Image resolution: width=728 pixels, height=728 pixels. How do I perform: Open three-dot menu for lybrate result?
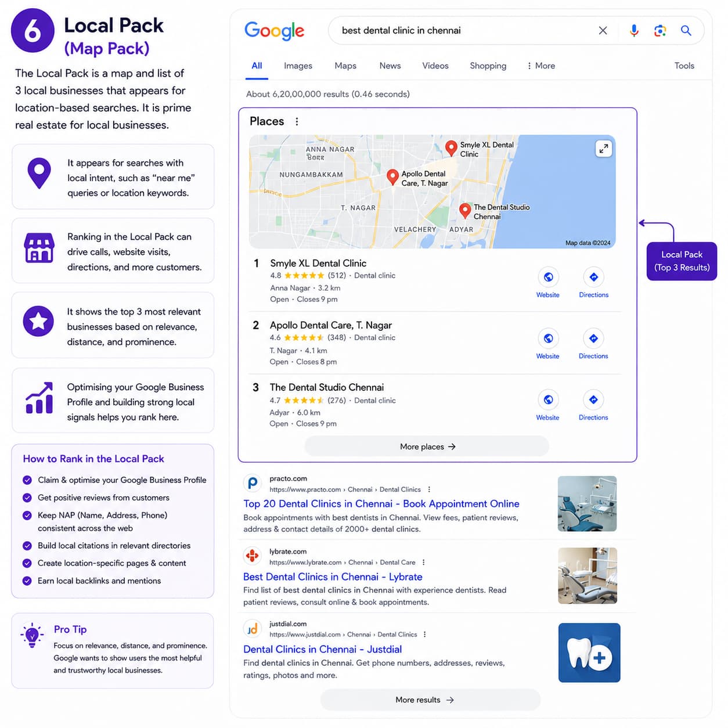click(424, 562)
